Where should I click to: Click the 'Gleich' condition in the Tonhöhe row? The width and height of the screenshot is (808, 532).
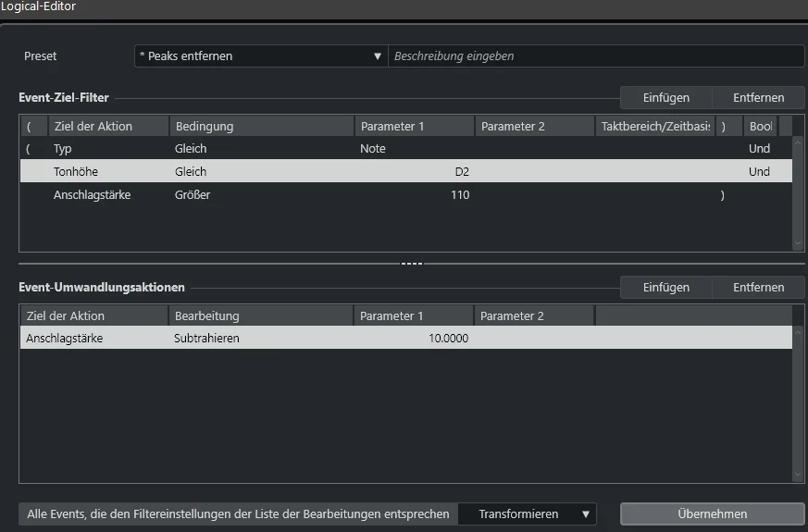pos(191,171)
